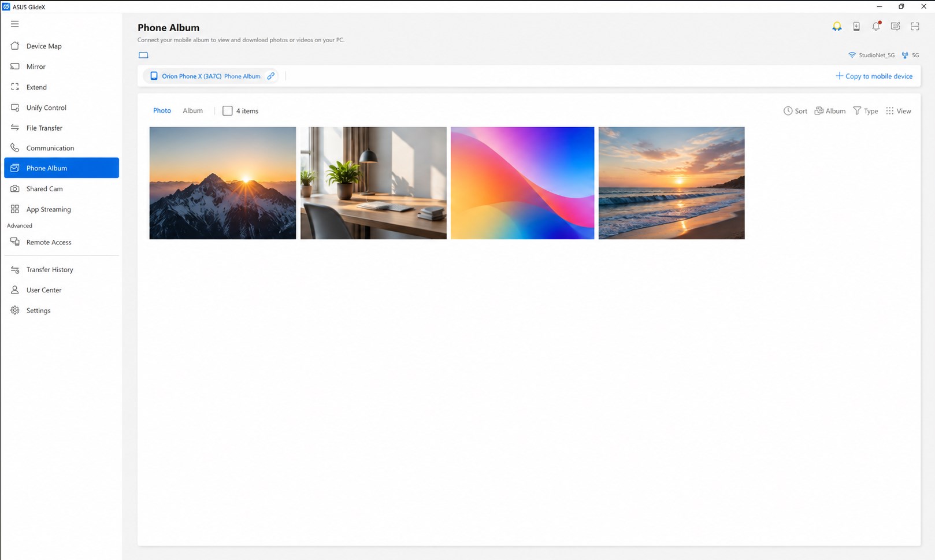Viewport: 935px width, 560px height.
Task: Click the Communication phone handset icon
Action: tap(15, 148)
